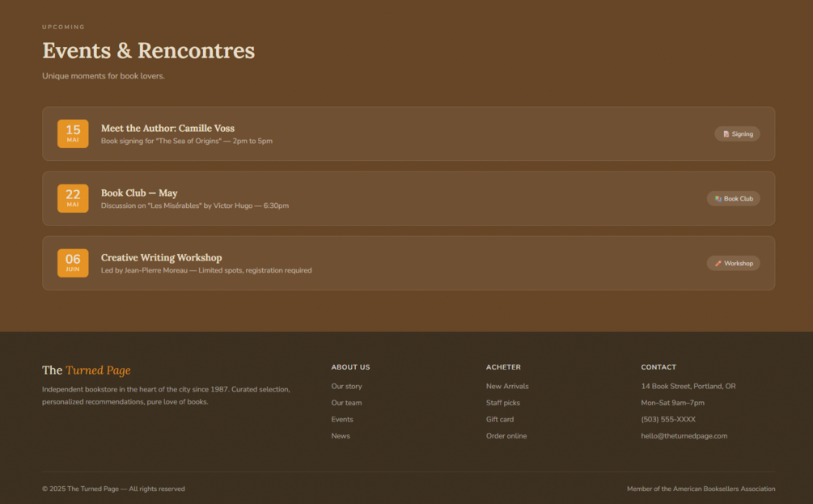Open the Our team footer link
The height and width of the screenshot is (504, 813).
[x=346, y=403]
